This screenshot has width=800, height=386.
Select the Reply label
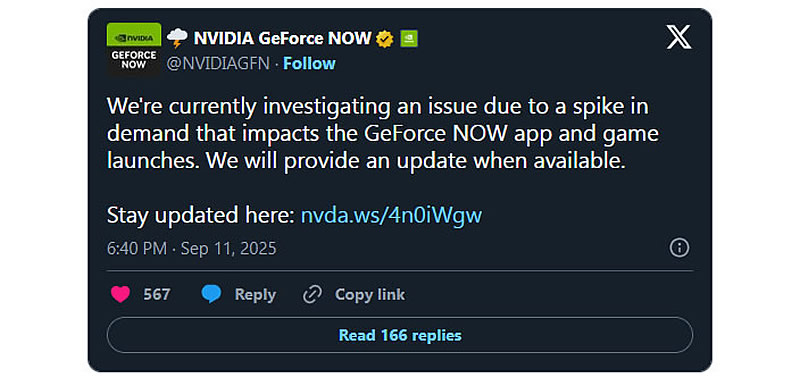tap(255, 295)
